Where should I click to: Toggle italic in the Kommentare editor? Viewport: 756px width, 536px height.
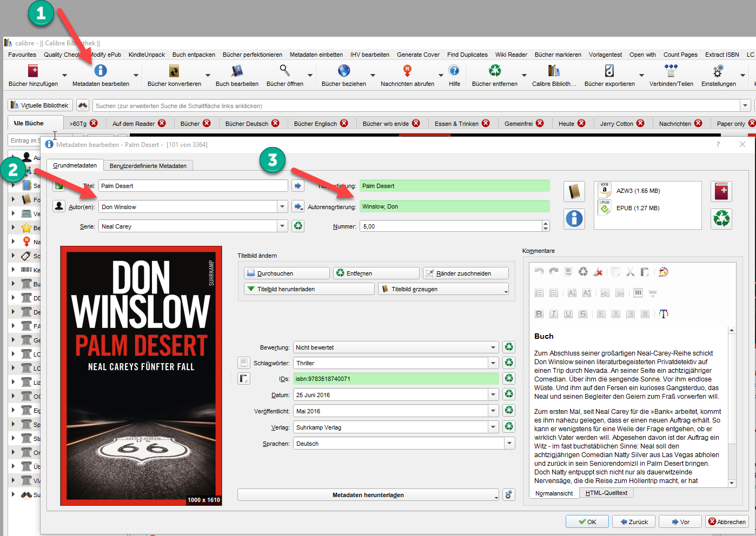[554, 314]
